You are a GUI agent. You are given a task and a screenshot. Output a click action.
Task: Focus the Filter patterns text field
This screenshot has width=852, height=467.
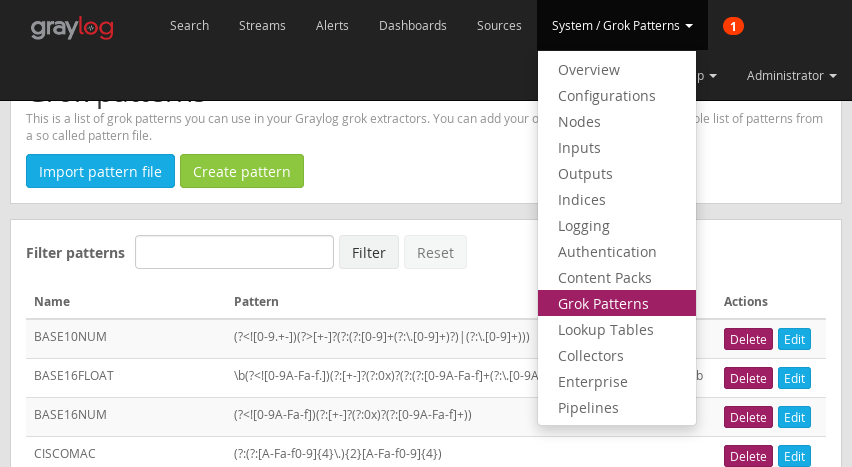[234, 252]
